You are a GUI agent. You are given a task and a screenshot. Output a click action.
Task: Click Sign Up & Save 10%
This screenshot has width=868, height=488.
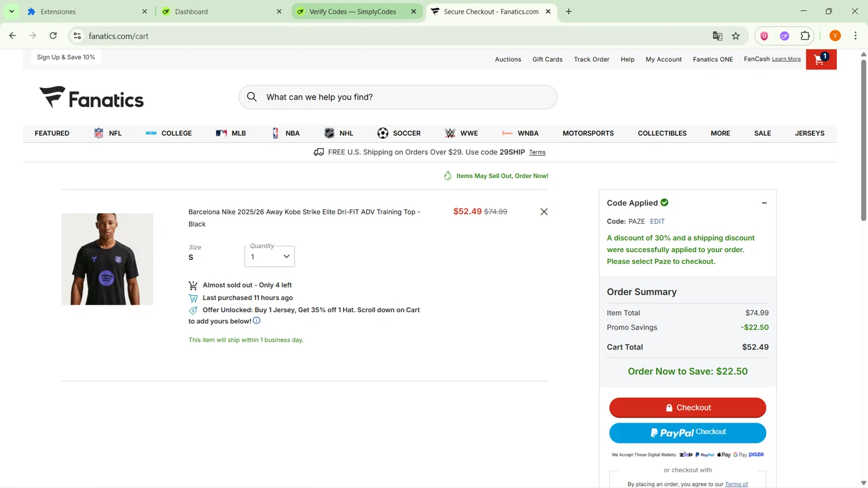pos(66,57)
